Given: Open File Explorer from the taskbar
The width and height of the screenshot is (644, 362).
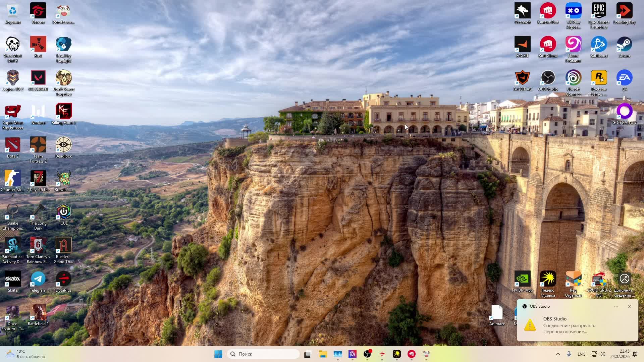Looking at the screenshot, I should [x=323, y=354].
